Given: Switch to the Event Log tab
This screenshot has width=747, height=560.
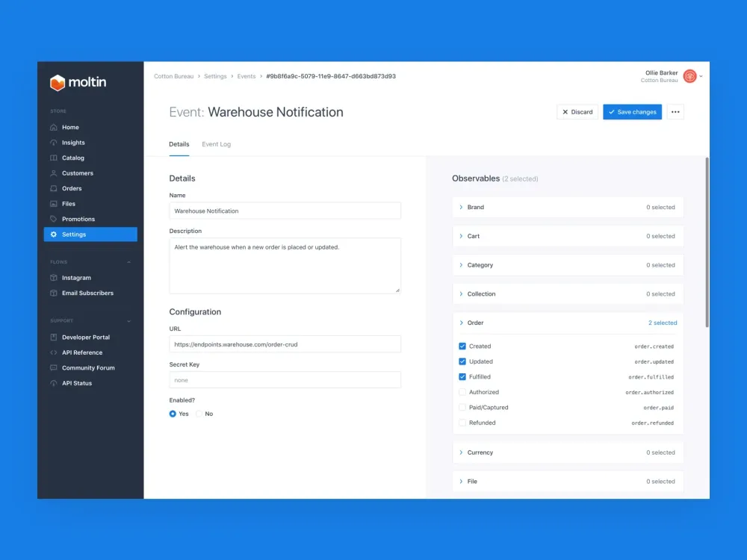Looking at the screenshot, I should click(216, 144).
